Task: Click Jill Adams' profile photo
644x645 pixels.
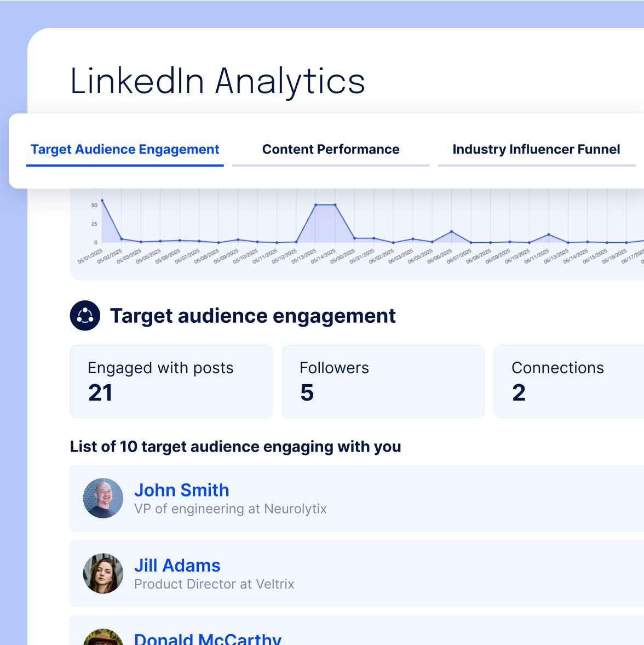Action: (103, 574)
